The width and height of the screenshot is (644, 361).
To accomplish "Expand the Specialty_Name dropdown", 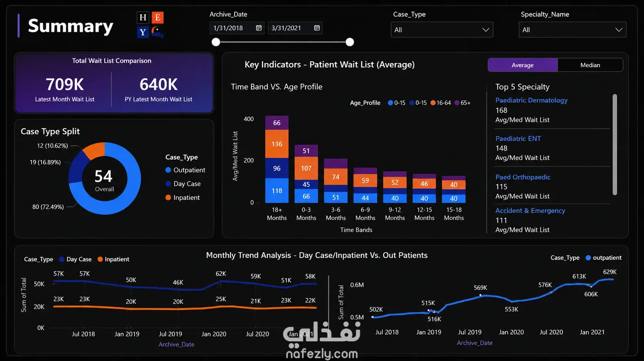I will click(572, 30).
